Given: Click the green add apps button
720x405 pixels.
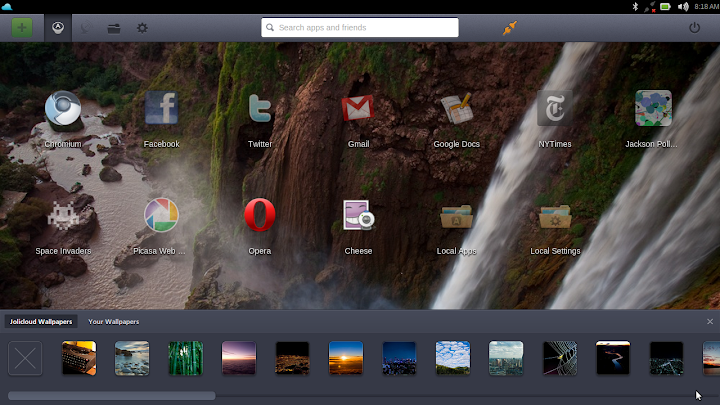Looking at the screenshot, I should tap(22, 28).
